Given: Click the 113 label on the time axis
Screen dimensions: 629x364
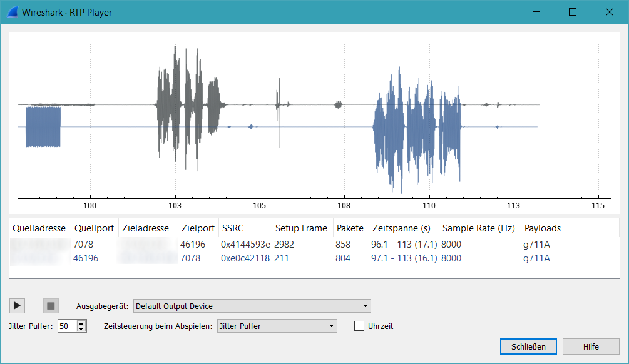Looking at the screenshot, I should (x=513, y=206).
